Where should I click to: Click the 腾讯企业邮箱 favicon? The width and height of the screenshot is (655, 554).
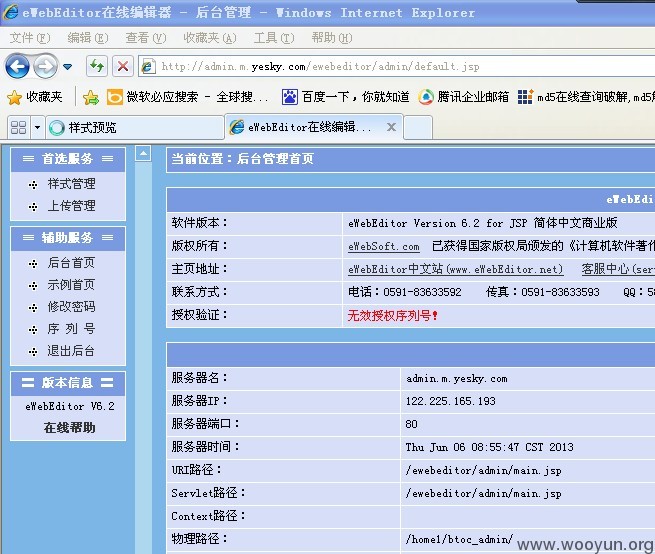[426, 98]
